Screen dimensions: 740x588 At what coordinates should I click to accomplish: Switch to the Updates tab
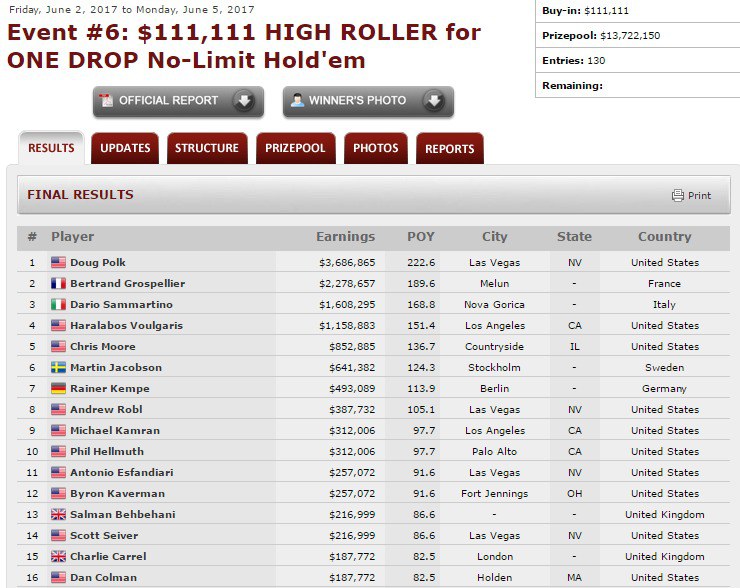click(125, 148)
